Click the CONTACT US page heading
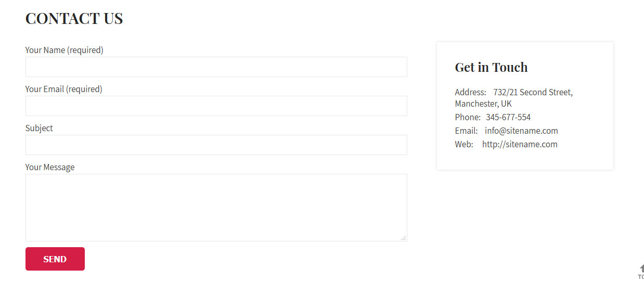 coord(74,19)
